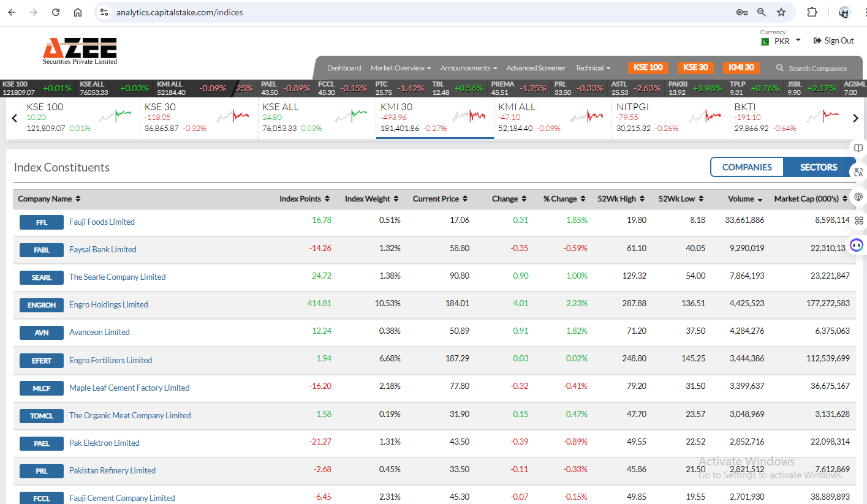867x504 pixels.
Task: Click the Sign Out icon button
Action: [833, 40]
